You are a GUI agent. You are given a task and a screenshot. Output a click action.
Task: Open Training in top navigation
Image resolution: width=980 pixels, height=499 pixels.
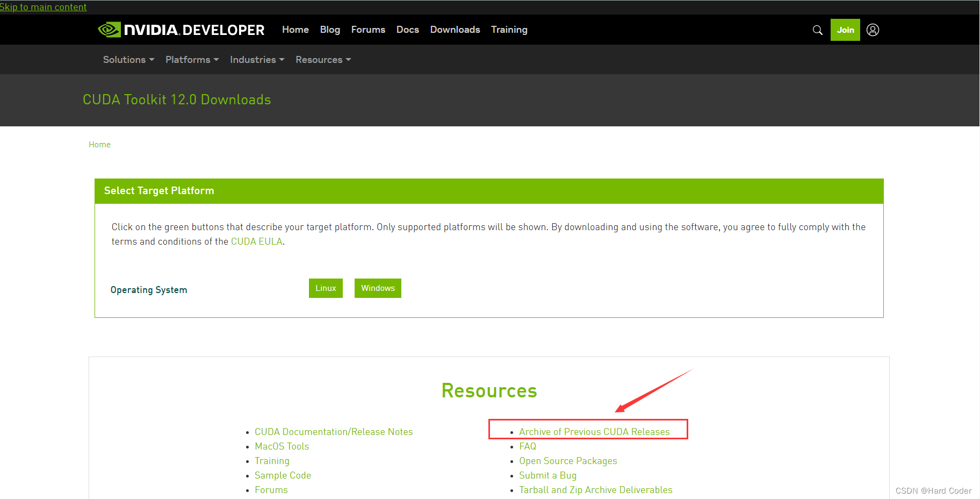coord(509,30)
